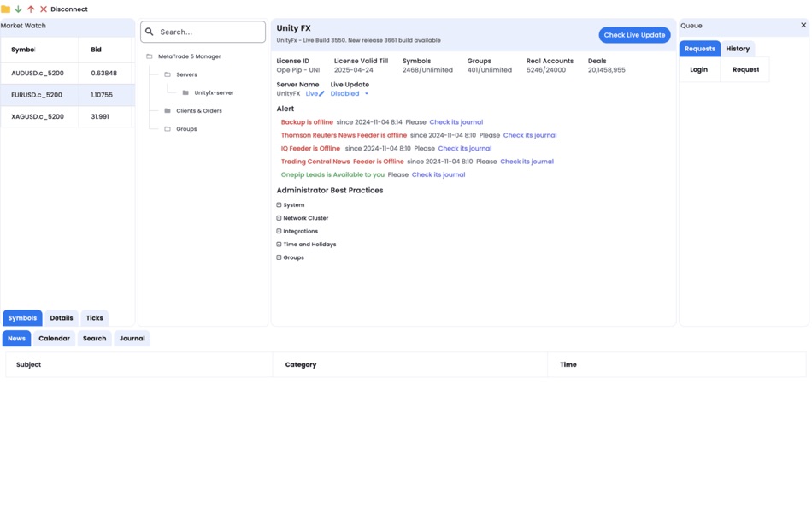Click the MetaTrade 5 Manager folder icon

(x=149, y=56)
